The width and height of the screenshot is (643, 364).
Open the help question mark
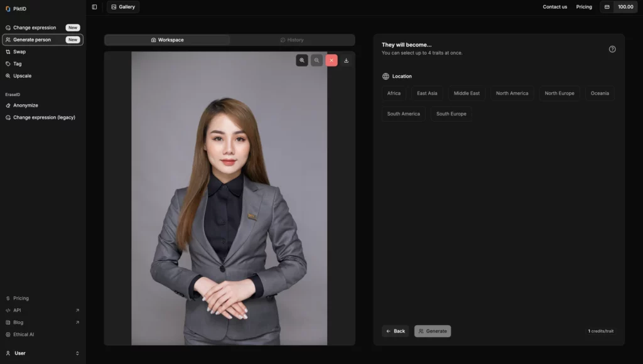[612, 48]
